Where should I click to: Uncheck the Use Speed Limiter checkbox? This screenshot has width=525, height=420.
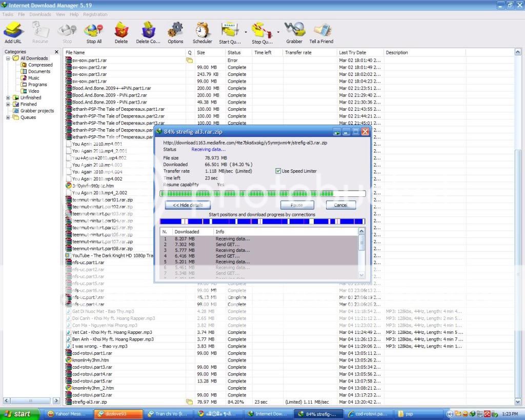278,171
